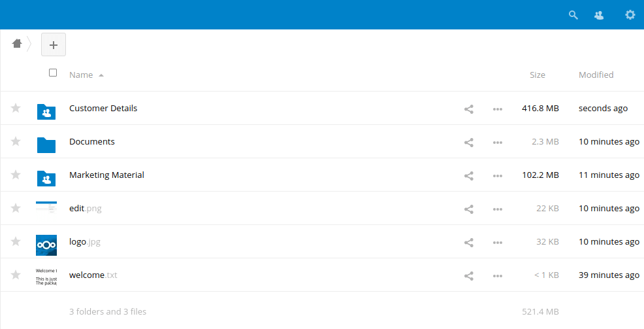The height and width of the screenshot is (329, 644).
Task: Open the Marketing Material folder
Action: tap(106, 175)
